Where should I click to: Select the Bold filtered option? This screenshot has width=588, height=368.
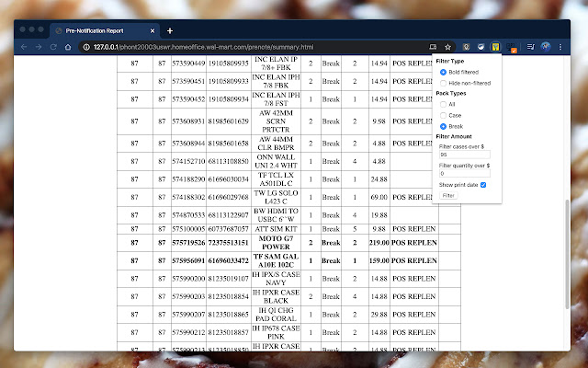coord(443,72)
